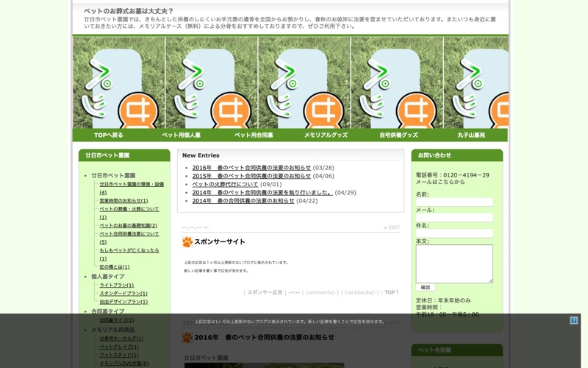
Task: Open 虹の橋とは(1) category
Action: click(x=115, y=267)
